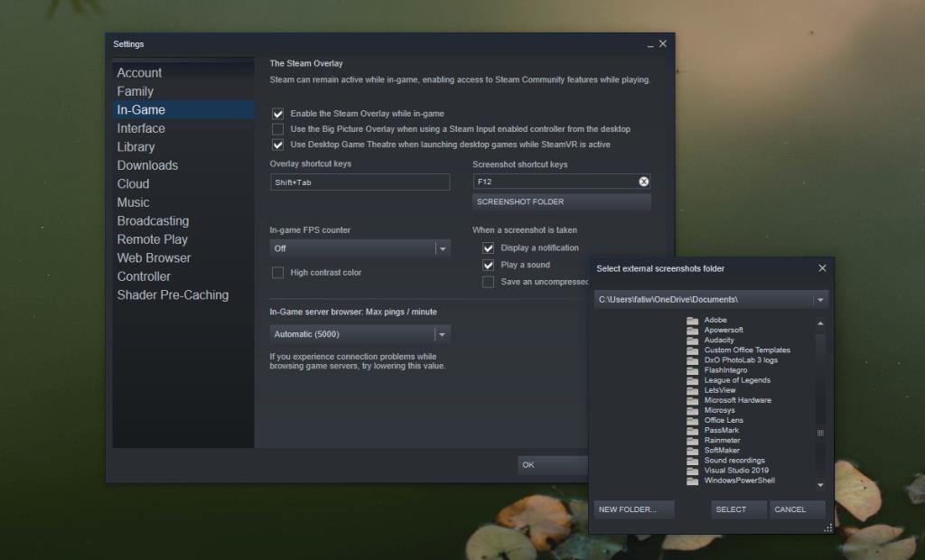Open the In-game FPS counter dropdown
925x560 pixels.
click(x=443, y=247)
